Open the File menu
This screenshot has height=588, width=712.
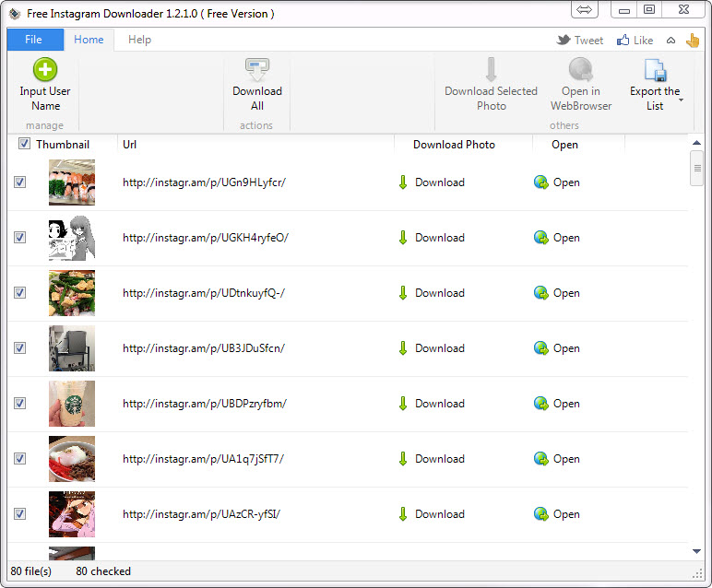click(33, 40)
